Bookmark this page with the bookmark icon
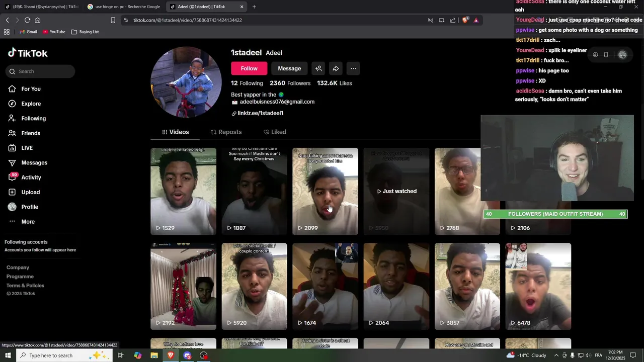The width and height of the screenshot is (644, 362). point(113,20)
